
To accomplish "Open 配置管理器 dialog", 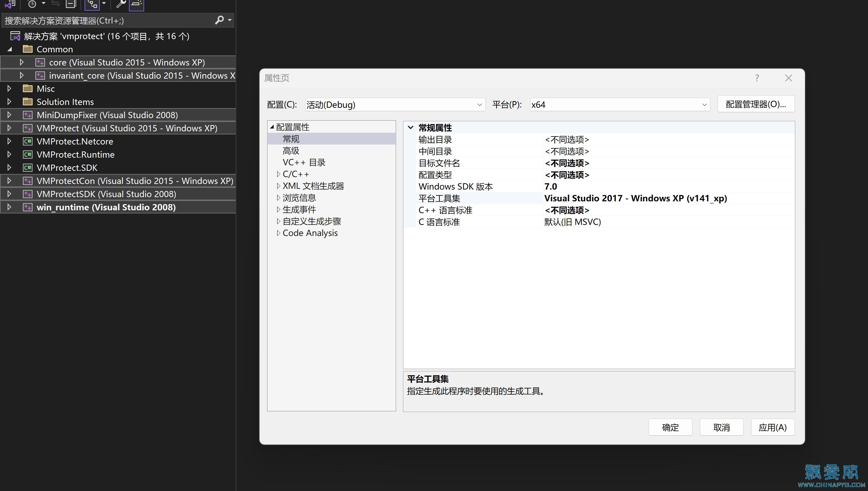I will pyautogui.click(x=756, y=104).
